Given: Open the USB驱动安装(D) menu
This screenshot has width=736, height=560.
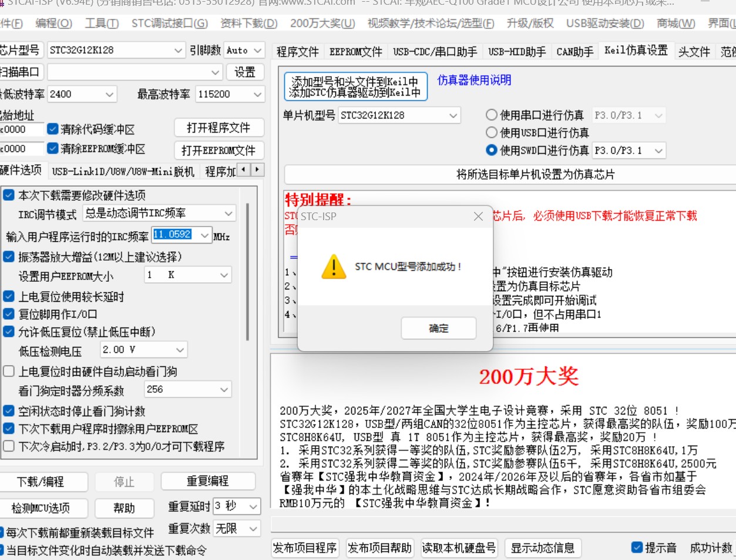Looking at the screenshot, I should point(605,23).
